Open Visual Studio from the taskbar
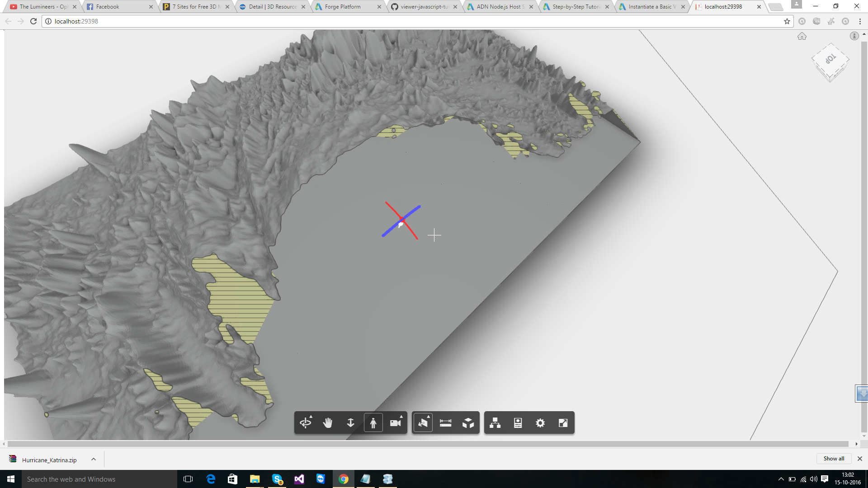 tap(299, 479)
